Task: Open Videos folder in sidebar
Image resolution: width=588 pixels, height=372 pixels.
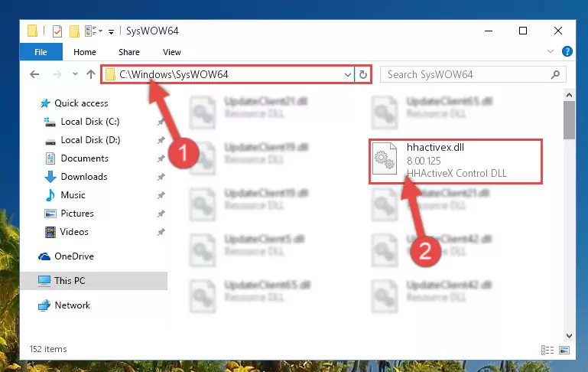Action: coord(74,232)
